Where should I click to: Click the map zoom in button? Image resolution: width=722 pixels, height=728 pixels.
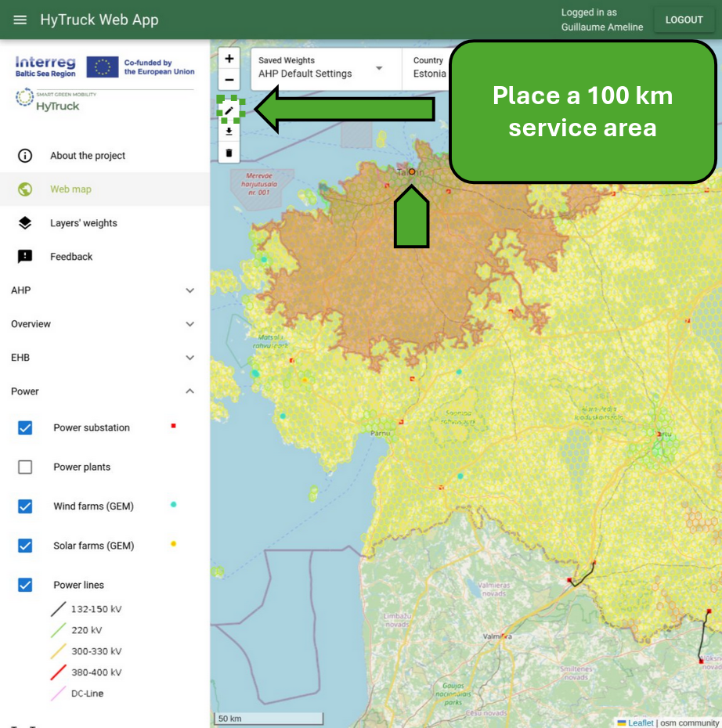[x=229, y=59]
